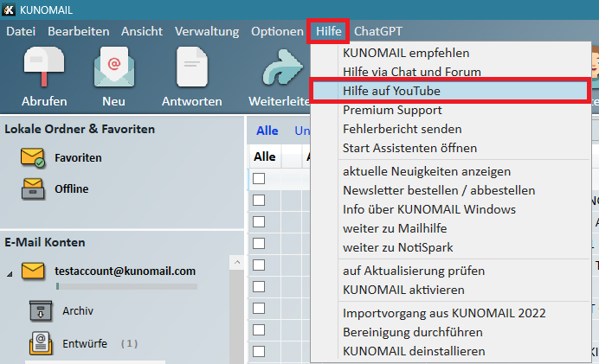Image resolution: width=599 pixels, height=364 pixels.
Task: Choose KUNOMAIL empfehlen
Action: pos(451,53)
